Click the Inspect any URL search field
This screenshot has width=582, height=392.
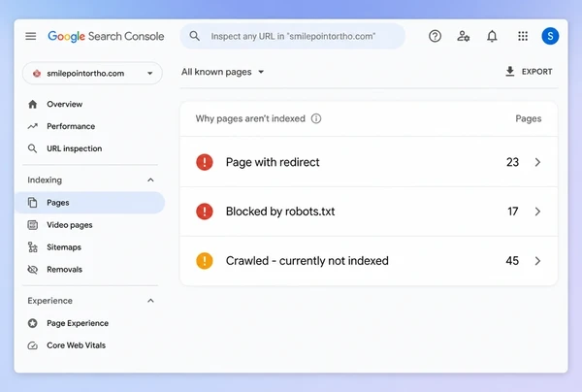click(x=293, y=36)
